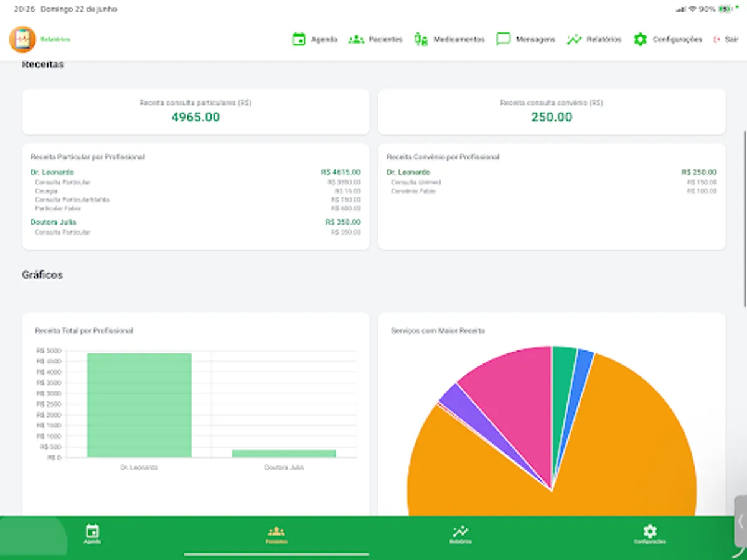Tap the side panel handle at right edge

tap(740, 521)
